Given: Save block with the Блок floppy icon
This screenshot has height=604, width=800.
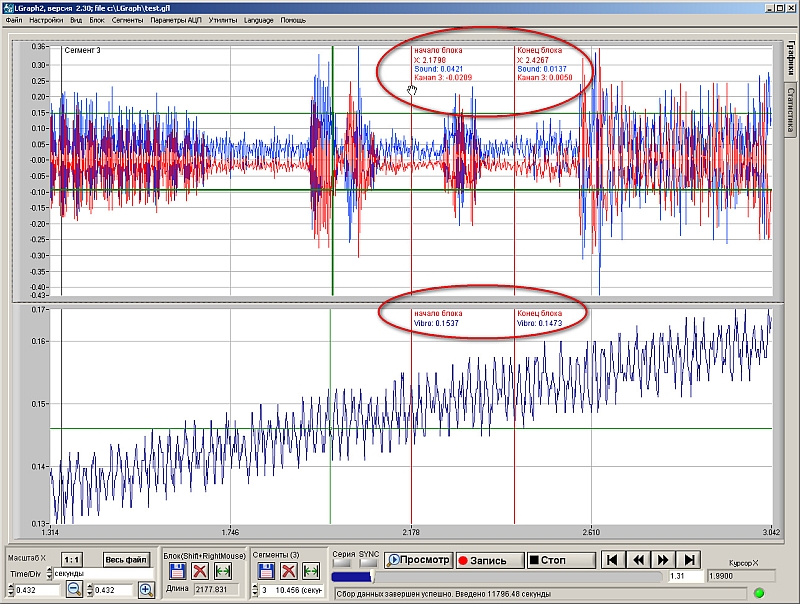Looking at the screenshot, I should click(177, 571).
